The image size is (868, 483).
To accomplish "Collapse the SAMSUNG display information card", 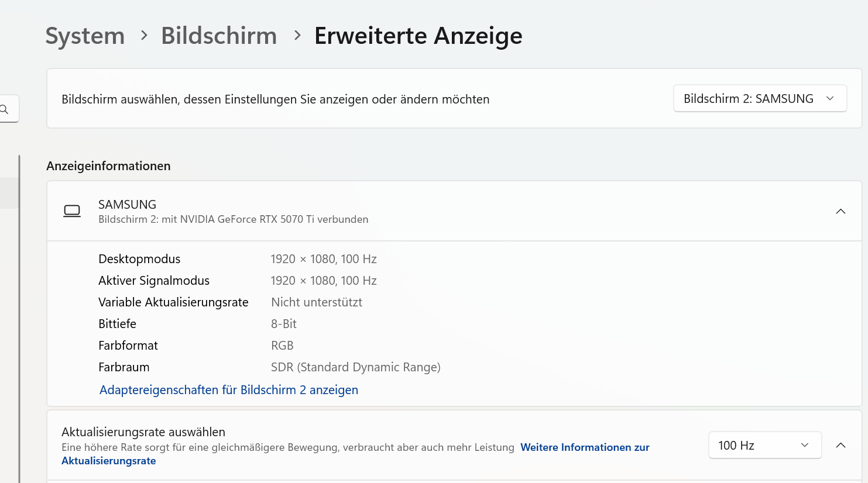I will click(x=841, y=211).
